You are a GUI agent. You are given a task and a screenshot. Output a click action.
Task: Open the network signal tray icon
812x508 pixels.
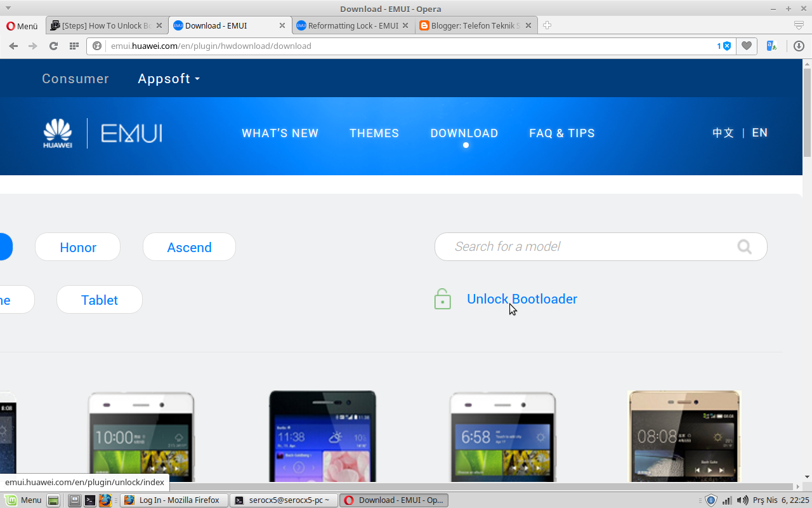coord(727,500)
